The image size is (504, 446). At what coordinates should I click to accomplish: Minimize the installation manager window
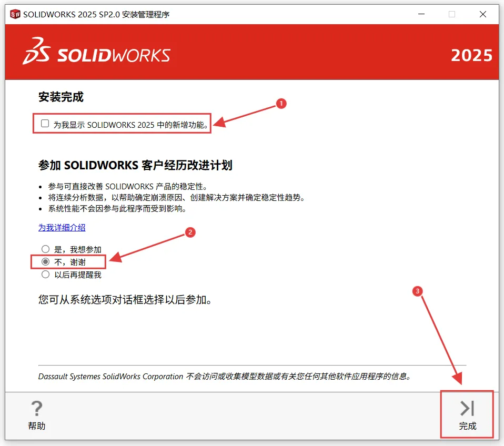coord(421,14)
